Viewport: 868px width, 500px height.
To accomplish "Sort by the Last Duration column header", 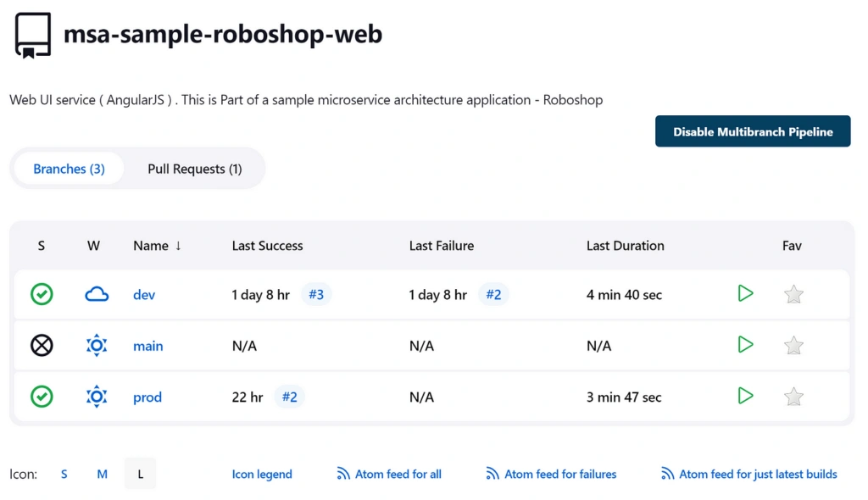I will click(625, 246).
